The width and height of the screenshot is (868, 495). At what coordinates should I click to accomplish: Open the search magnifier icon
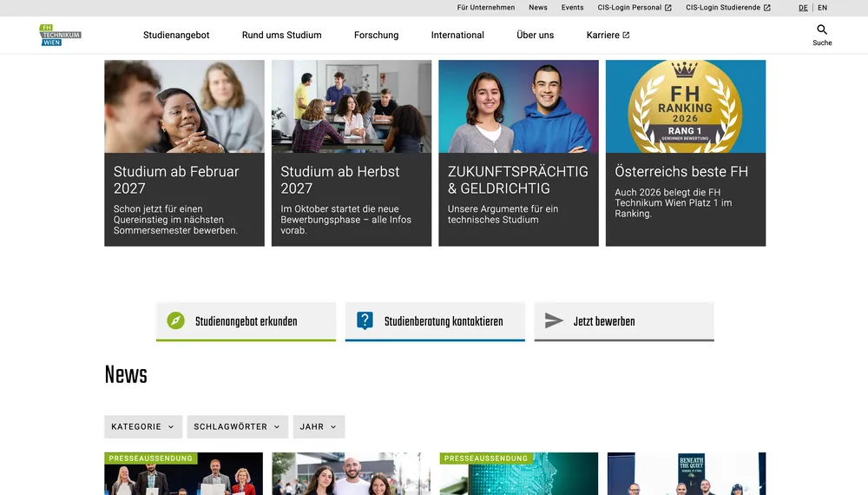tap(822, 30)
